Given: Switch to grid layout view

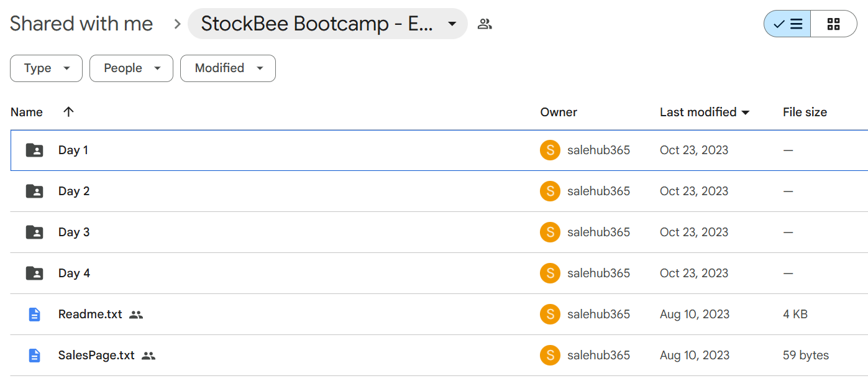Looking at the screenshot, I should tap(834, 24).
